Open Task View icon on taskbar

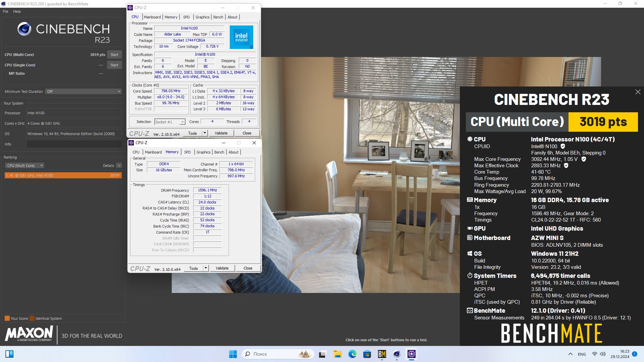(x=322, y=354)
